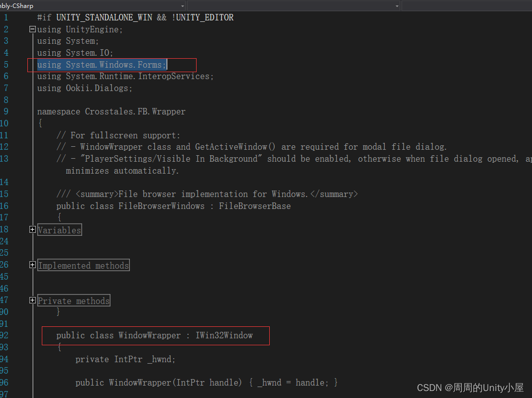This screenshot has width=532, height=398.
Task: Click the minus fold icon on line 2
Action: coord(32,29)
